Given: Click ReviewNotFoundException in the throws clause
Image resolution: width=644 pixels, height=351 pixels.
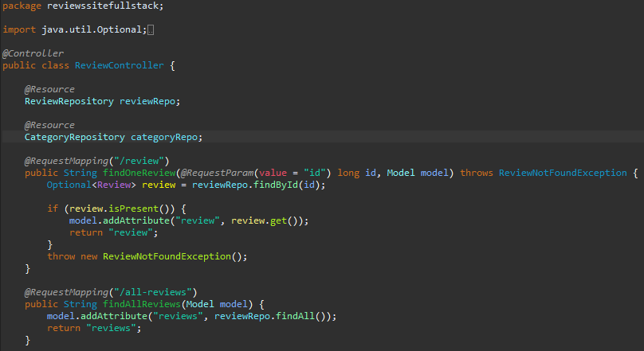Looking at the screenshot, I should tap(563, 173).
